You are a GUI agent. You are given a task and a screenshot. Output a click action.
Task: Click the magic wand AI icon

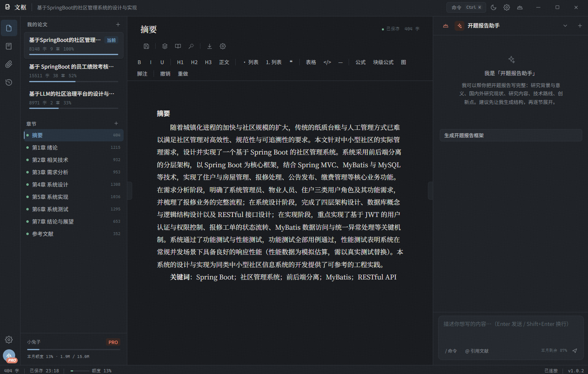pos(191,46)
